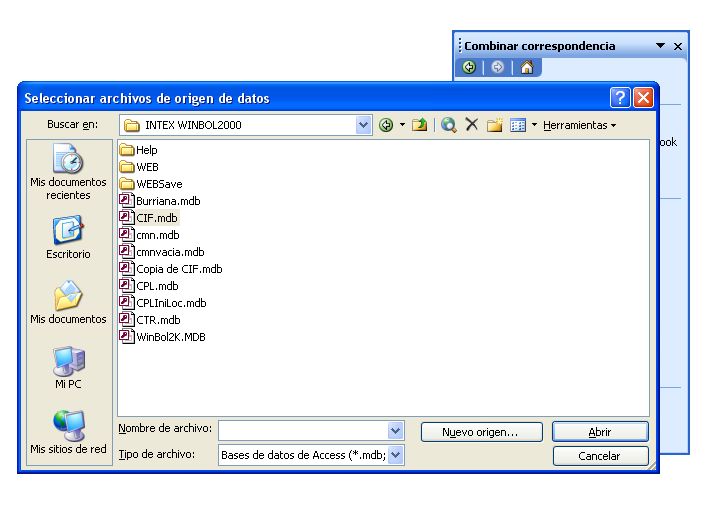
Task: Click the Abrir button
Action: pos(600,432)
